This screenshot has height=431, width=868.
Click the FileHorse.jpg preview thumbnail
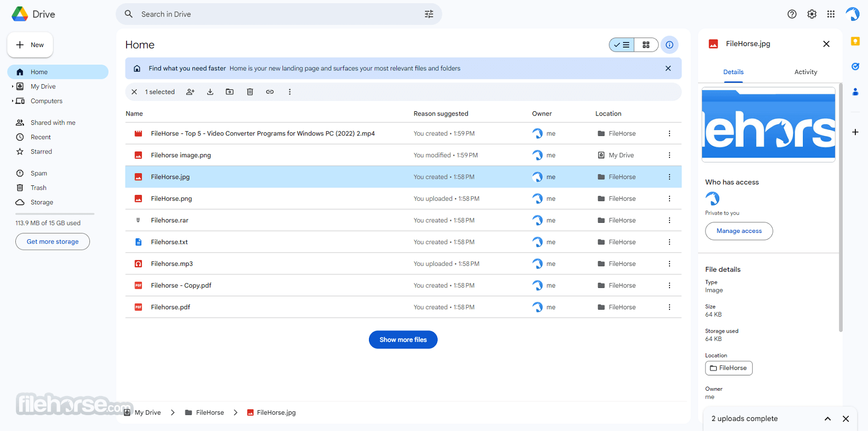coord(768,124)
